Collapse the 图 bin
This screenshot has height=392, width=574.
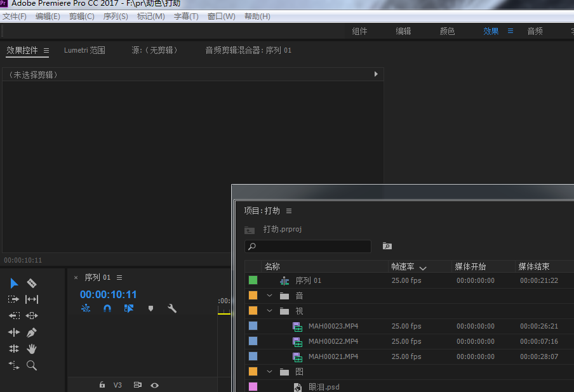[269, 372]
